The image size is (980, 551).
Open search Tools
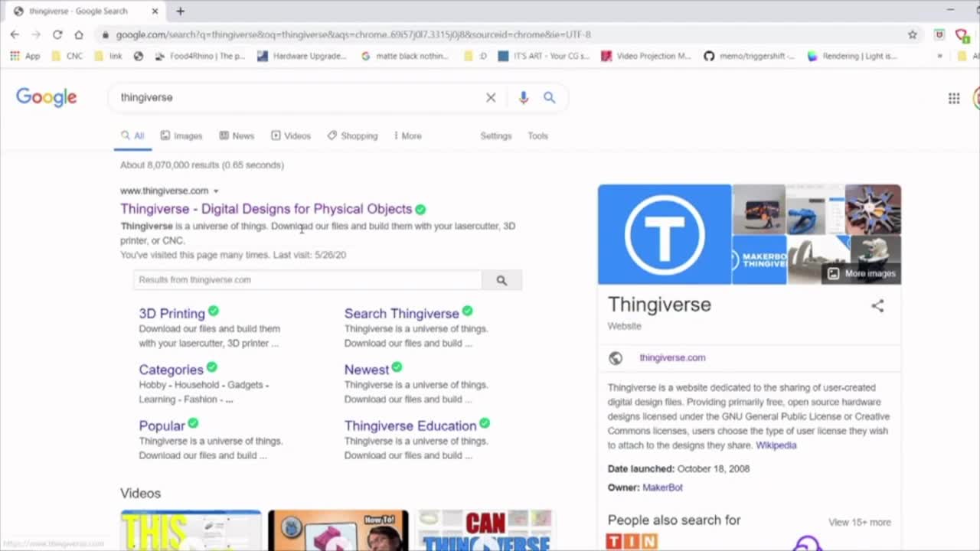pos(537,135)
